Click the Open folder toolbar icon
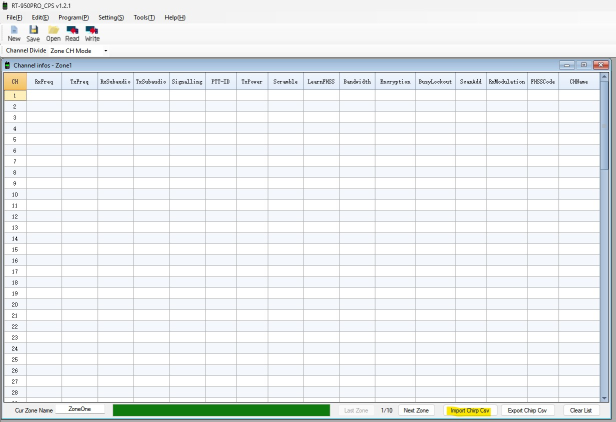The height and width of the screenshot is (422, 616). coord(53,31)
